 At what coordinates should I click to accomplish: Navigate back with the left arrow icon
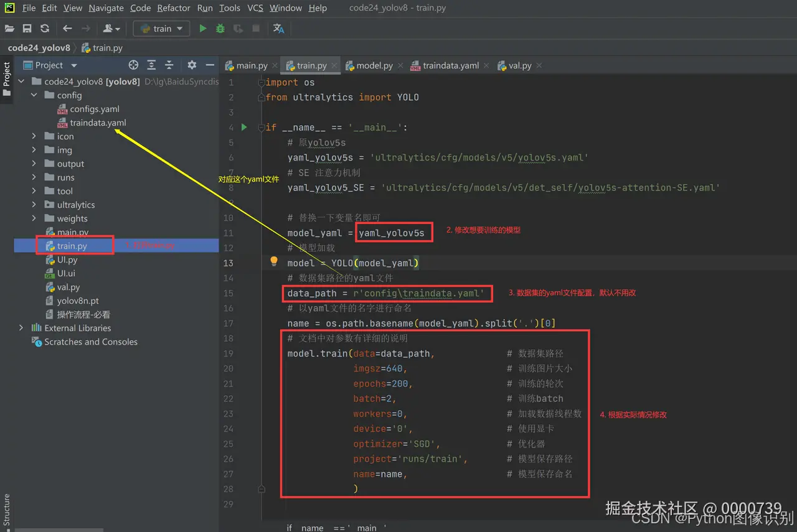(67, 29)
